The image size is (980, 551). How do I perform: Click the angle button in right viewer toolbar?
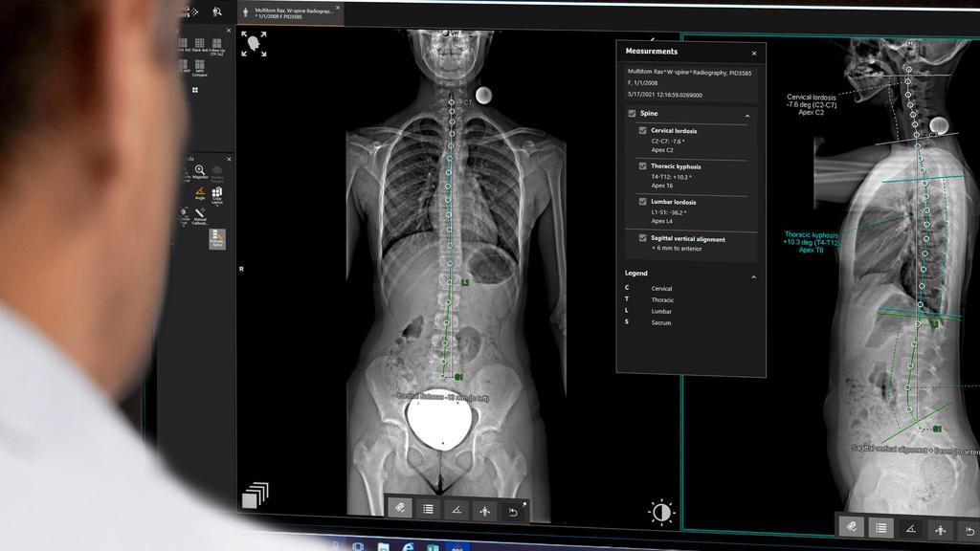pyautogui.click(x=911, y=529)
